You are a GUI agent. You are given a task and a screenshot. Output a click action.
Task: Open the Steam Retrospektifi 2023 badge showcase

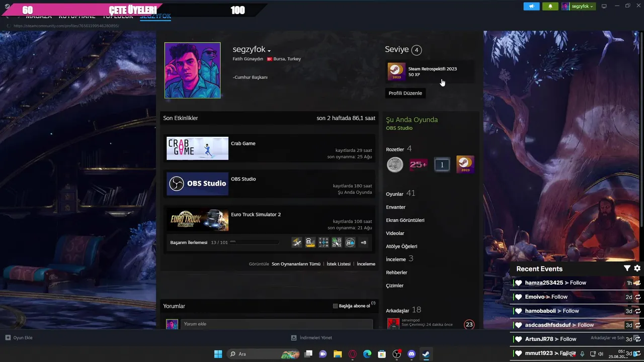(430, 72)
